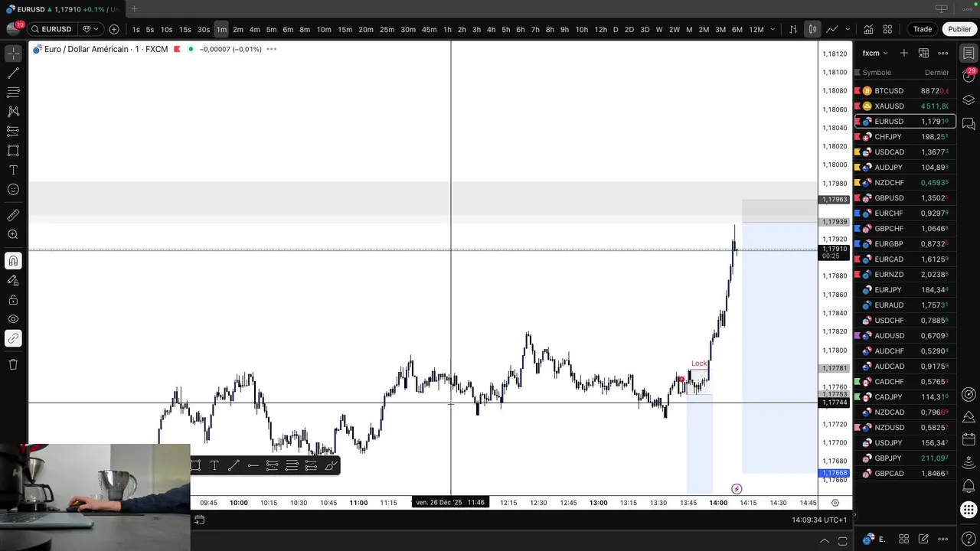
Task: Sort watchlist by Dernier column
Action: (936, 72)
